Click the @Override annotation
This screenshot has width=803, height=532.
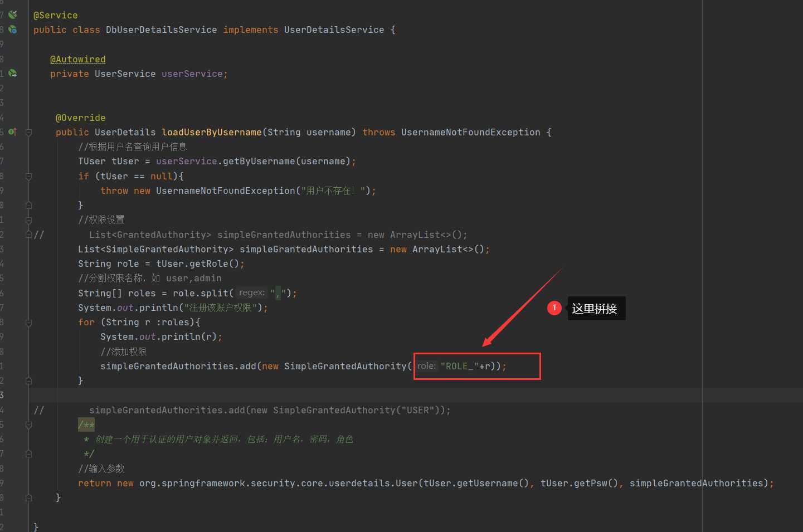pyautogui.click(x=81, y=118)
